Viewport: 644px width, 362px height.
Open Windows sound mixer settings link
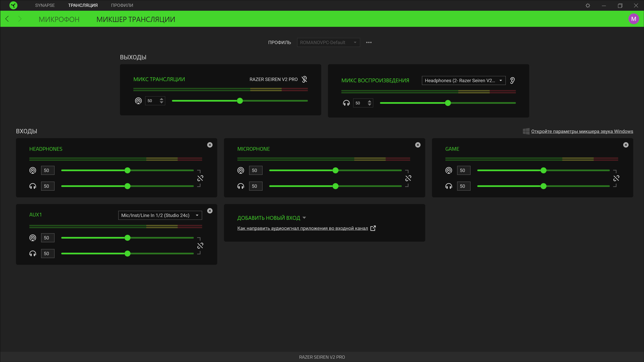[x=582, y=131]
